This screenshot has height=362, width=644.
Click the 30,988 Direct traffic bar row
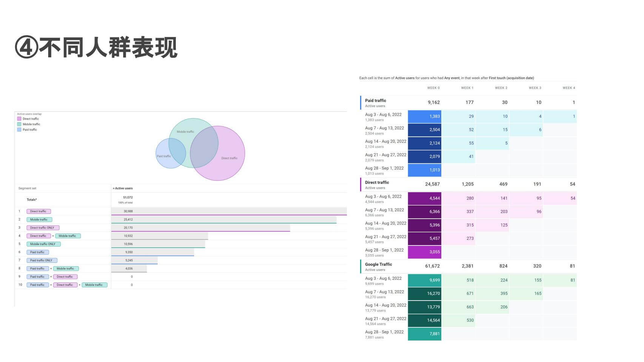(x=229, y=211)
